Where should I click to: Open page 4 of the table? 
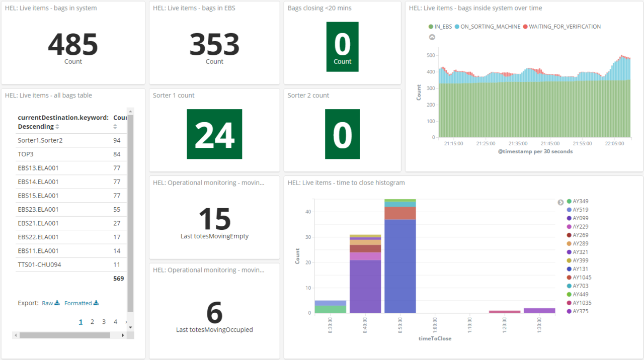[x=115, y=322]
